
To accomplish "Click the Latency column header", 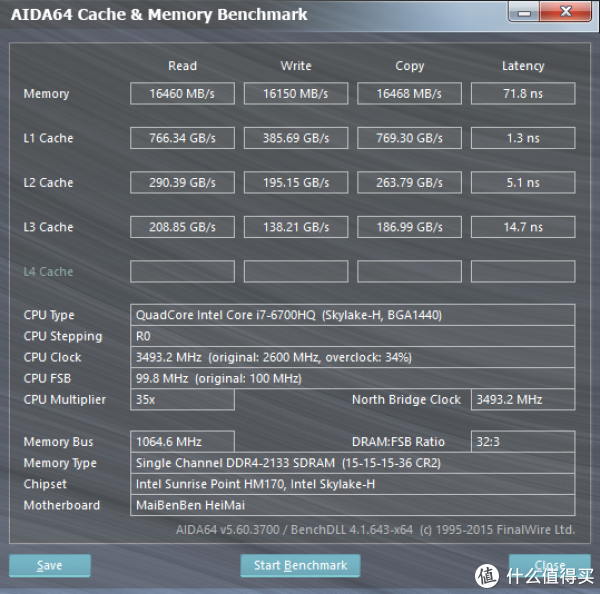I will tap(523, 66).
